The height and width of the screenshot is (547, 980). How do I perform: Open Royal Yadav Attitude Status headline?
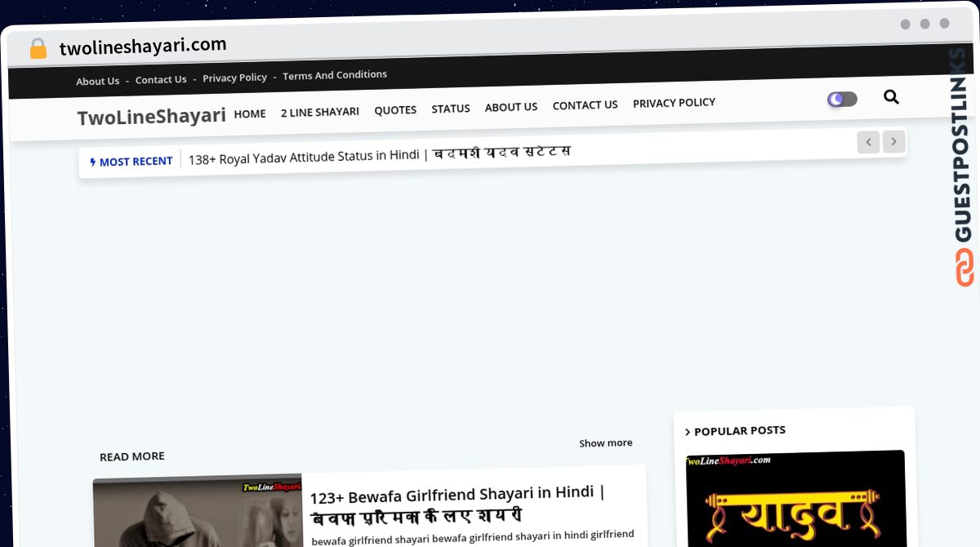click(x=379, y=155)
